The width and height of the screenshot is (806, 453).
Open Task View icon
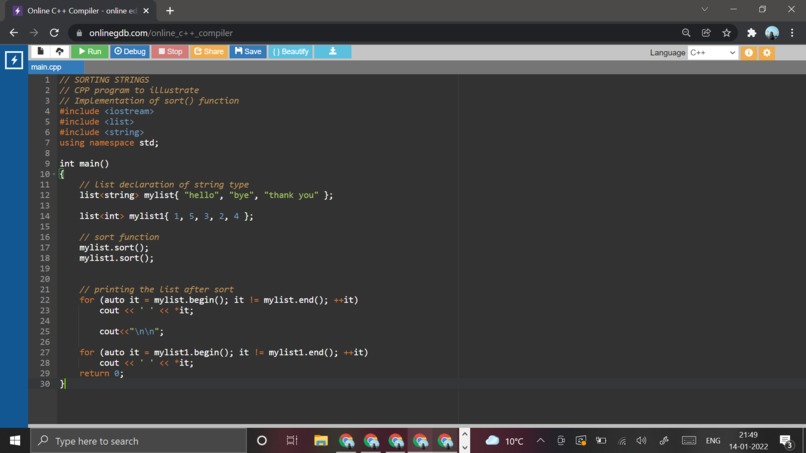[x=292, y=441]
